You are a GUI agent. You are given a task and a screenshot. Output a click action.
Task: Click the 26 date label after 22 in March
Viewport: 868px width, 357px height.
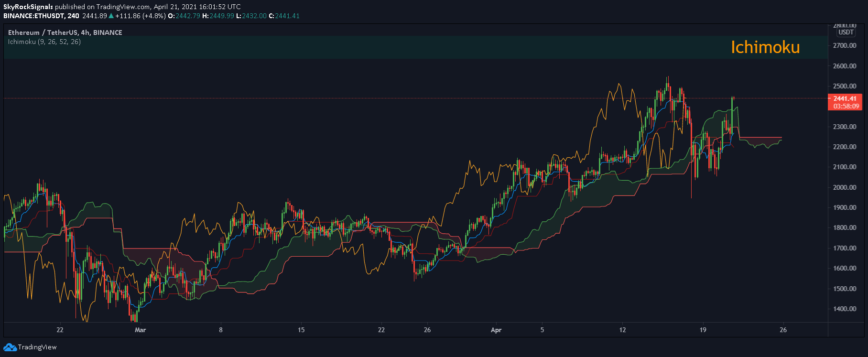[427, 330]
